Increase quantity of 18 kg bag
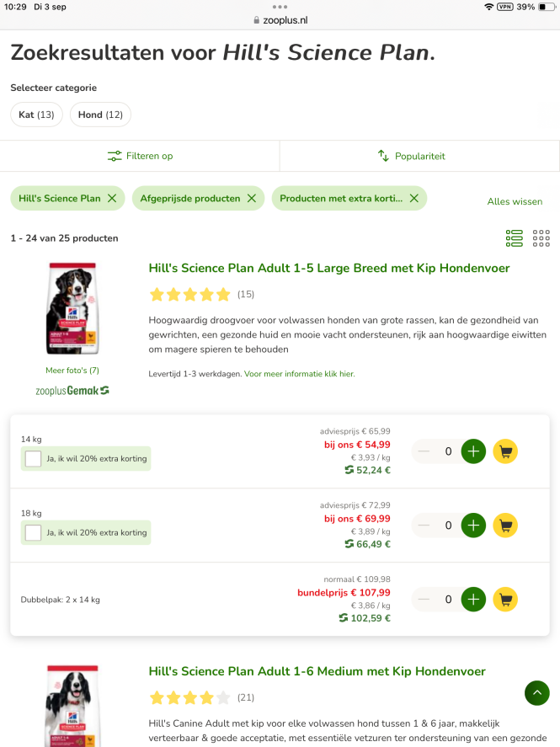This screenshot has height=747, width=560. coord(473,526)
